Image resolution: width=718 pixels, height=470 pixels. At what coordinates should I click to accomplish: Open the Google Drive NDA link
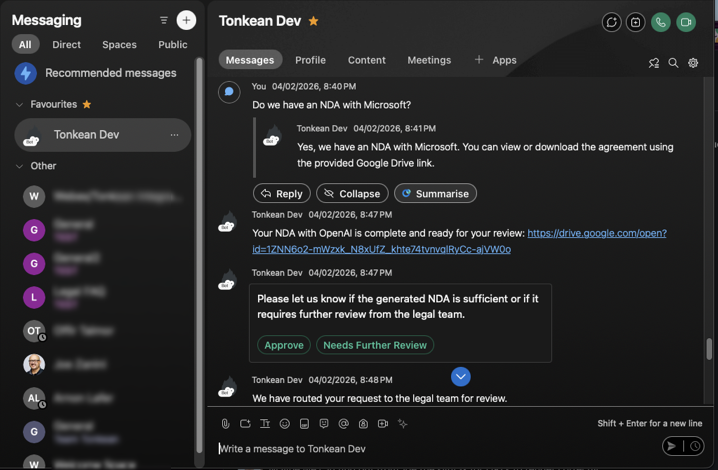(x=596, y=233)
